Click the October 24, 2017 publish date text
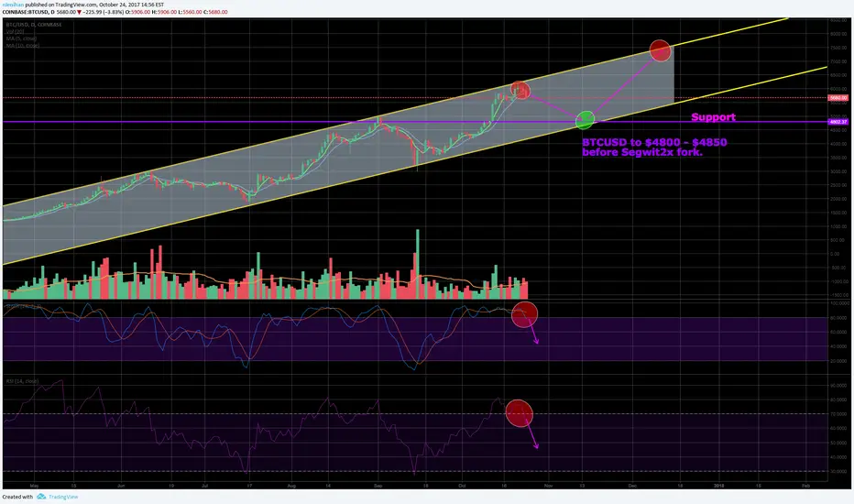The height and width of the screenshot is (504, 854). click(122, 5)
